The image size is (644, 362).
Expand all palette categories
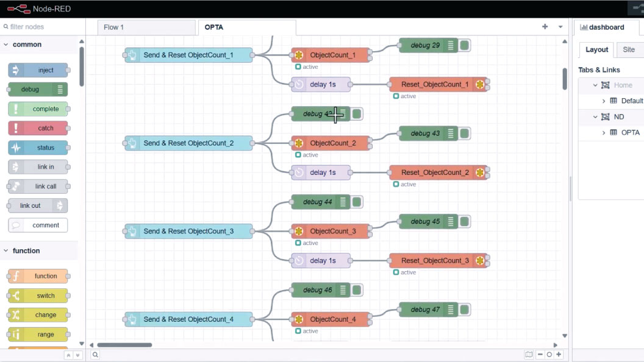pyautogui.click(x=77, y=355)
